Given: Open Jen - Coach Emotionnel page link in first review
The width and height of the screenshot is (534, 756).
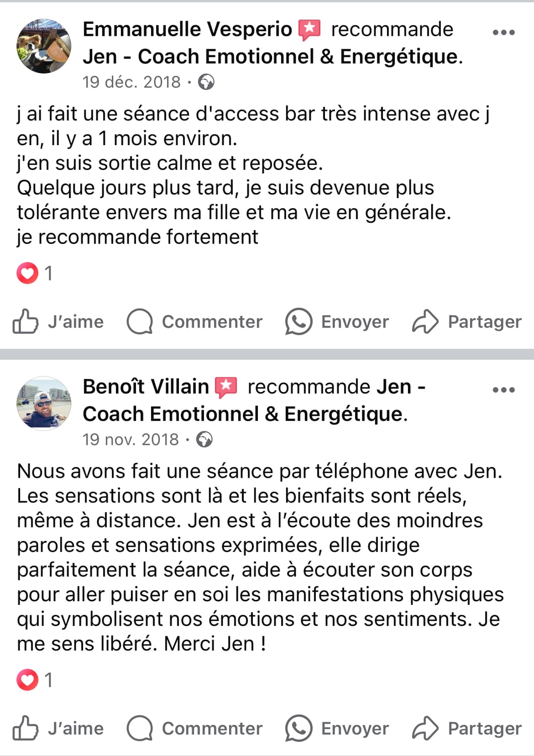Looking at the screenshot, I should 271,56.
